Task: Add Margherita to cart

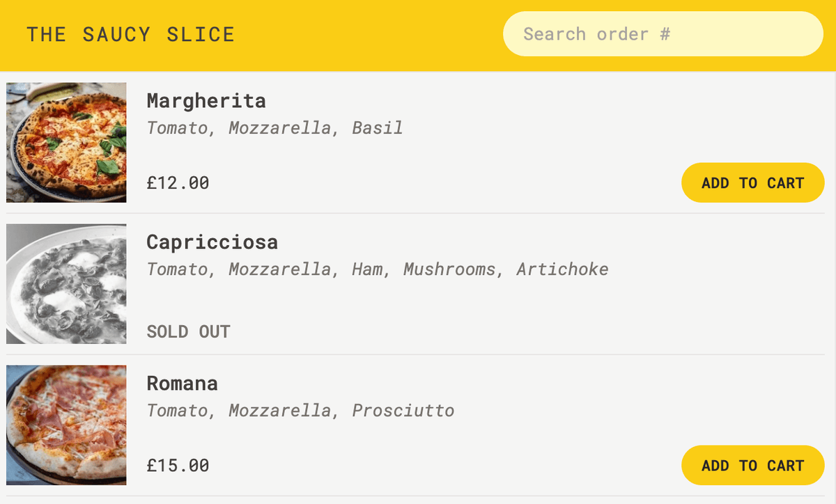Action: click(752, 183)
